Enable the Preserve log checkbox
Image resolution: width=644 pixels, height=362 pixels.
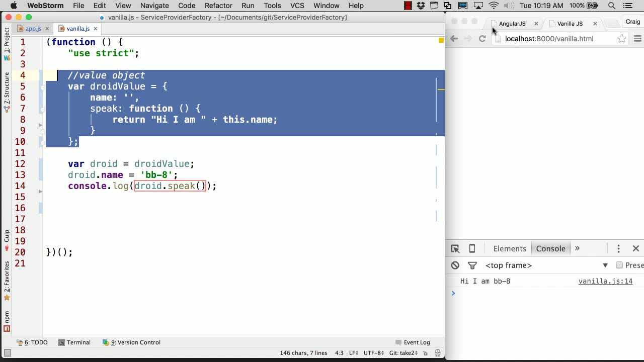619,265
